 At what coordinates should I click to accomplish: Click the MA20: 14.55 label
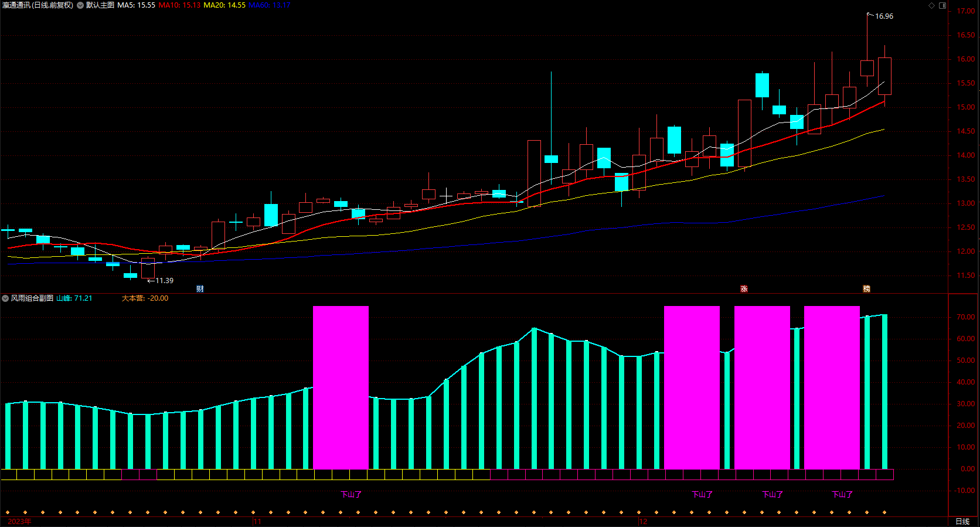(x=224, y=5)
